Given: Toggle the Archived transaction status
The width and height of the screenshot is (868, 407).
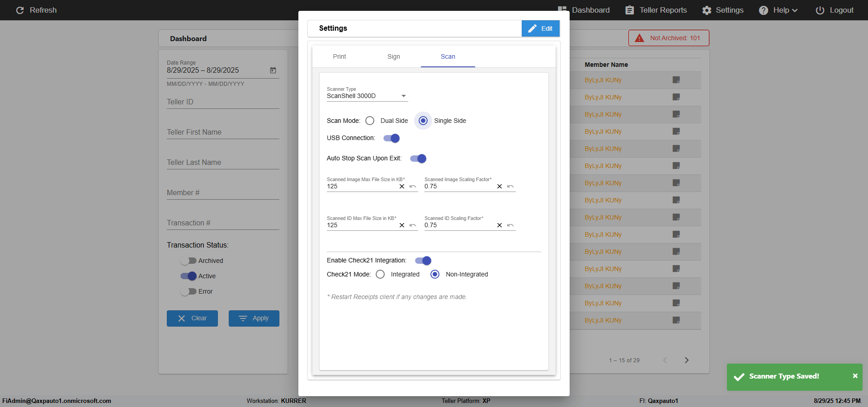Looking at the screenshot, I should [189, 261].
